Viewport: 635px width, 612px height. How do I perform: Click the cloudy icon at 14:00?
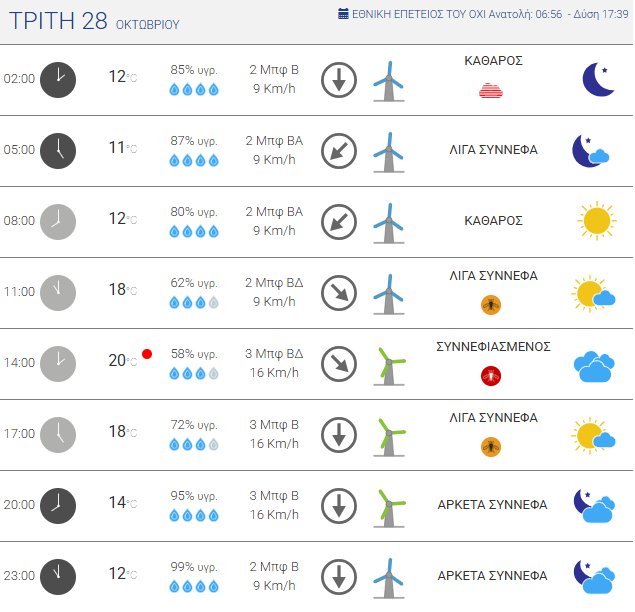[594, 365]
